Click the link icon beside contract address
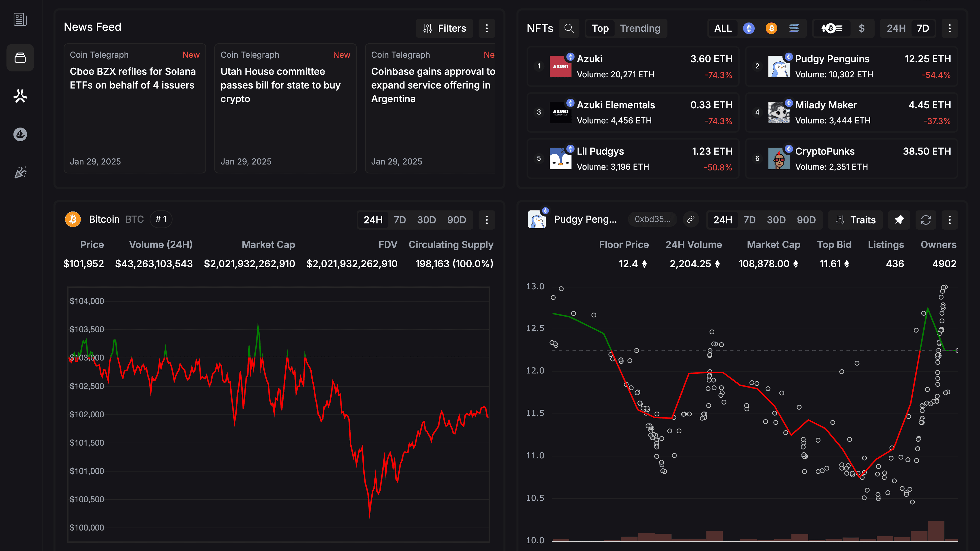980x551 pixels. click(691, 219)
